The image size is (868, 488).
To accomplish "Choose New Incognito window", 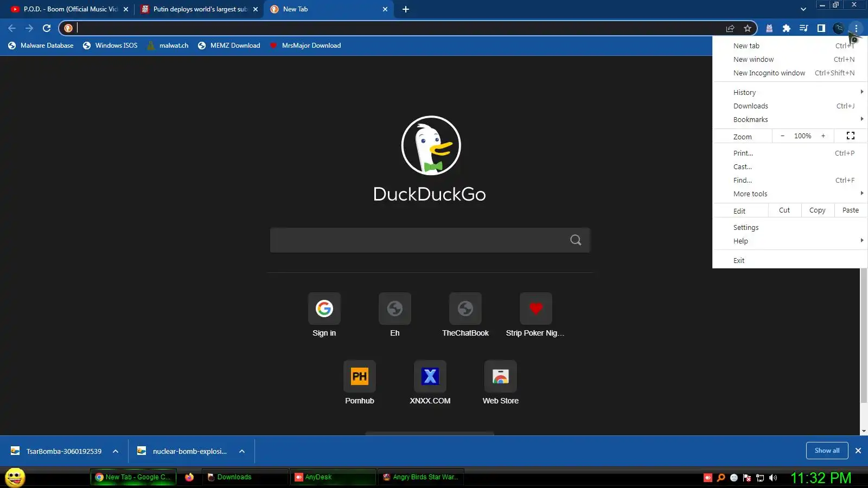I will coord(790,73).
